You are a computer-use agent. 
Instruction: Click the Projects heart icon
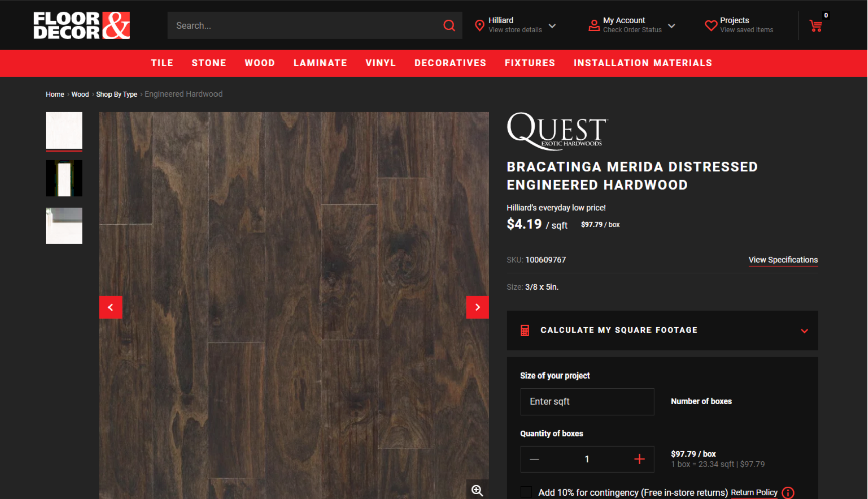(x=711, y=25)
